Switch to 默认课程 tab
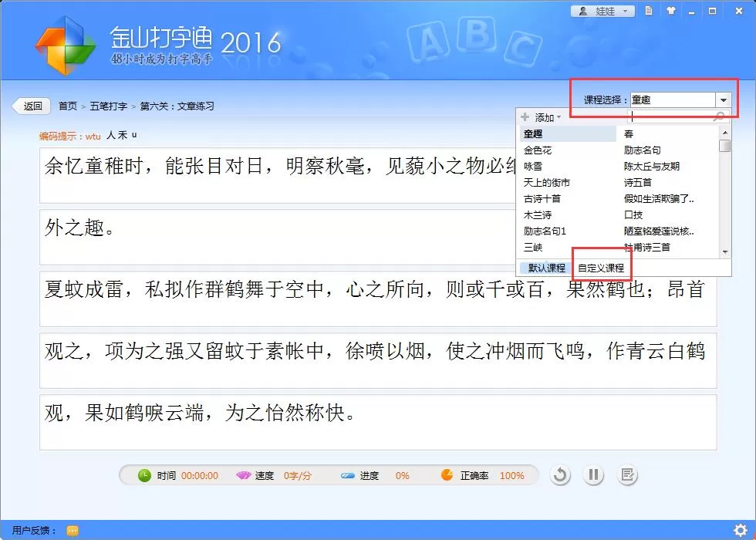 546,268
